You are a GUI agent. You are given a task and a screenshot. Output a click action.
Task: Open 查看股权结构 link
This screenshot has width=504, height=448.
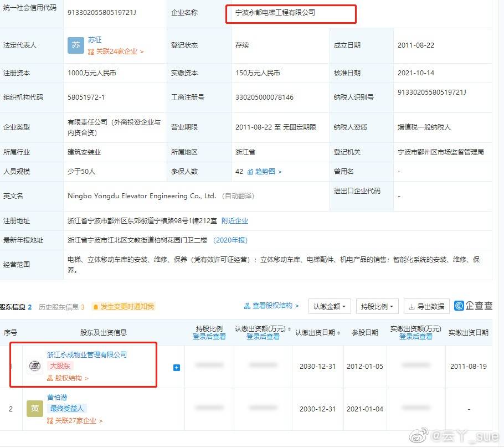[x=271, y=306]
